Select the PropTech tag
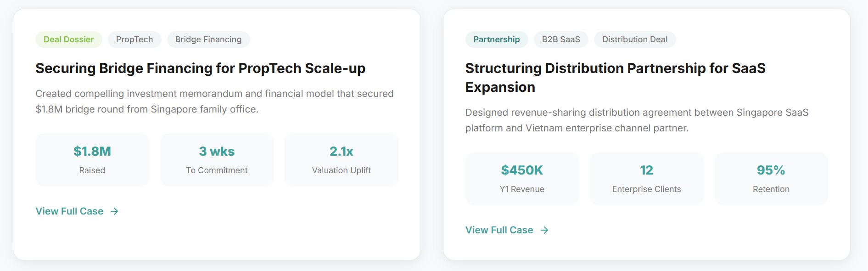This screenshot has height=271, width=868. [x=134, y=40]
